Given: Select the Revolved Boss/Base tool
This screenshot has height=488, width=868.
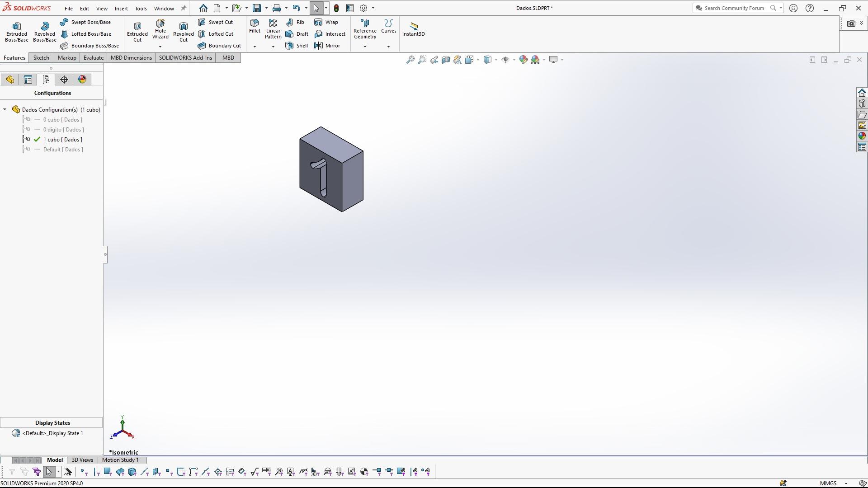Looking at the screenshot, I should 45,32.
